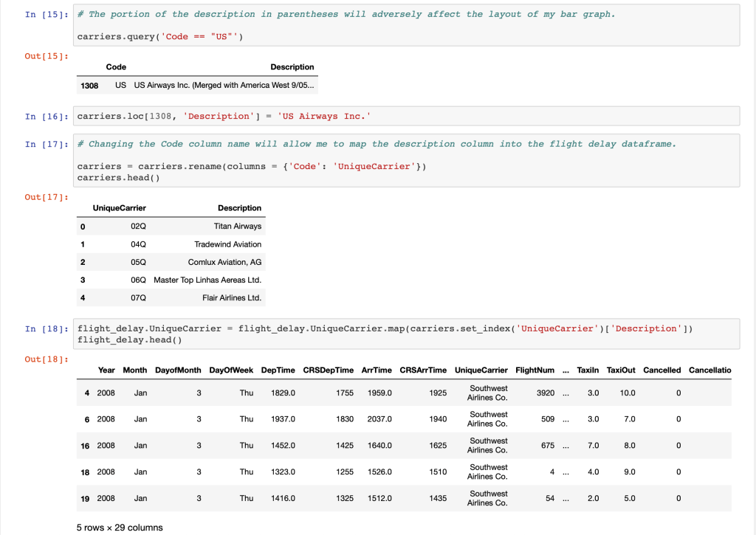Screen dimensions: 756x535
Task: Click the DepTime column header
Action: pyautogui.click(x=278, y=370)
